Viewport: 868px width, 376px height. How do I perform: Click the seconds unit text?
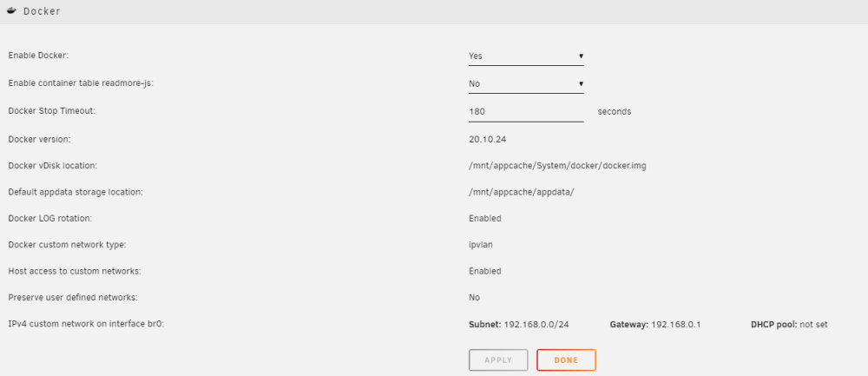click(x=615, y=111)
